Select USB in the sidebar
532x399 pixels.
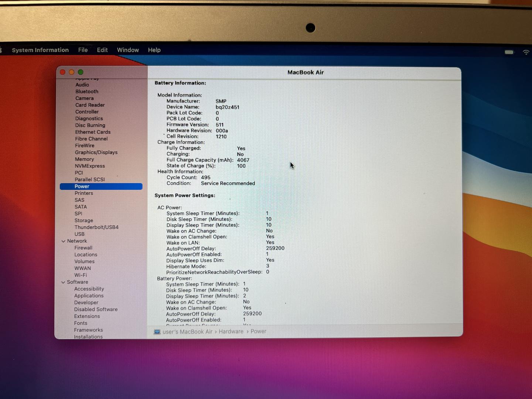pyautogui.click(x=79, y=234)
